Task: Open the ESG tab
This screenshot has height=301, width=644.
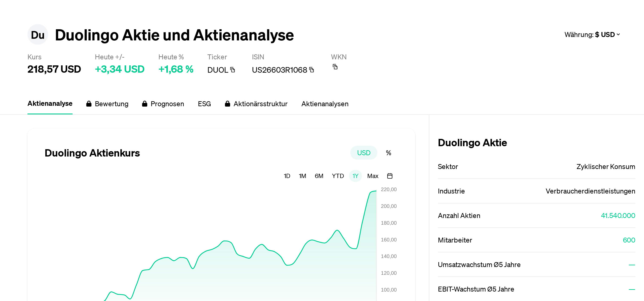Action: 204,104
